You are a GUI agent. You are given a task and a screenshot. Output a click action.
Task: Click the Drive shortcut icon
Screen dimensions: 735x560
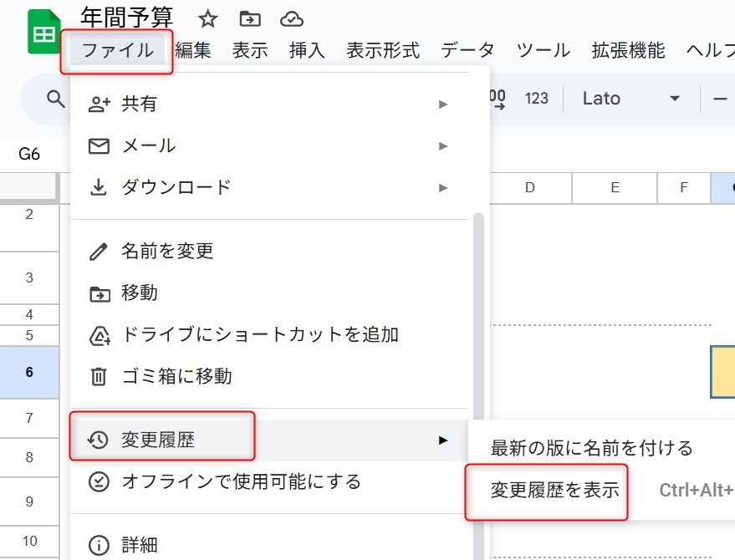click(x=100, y=335)
